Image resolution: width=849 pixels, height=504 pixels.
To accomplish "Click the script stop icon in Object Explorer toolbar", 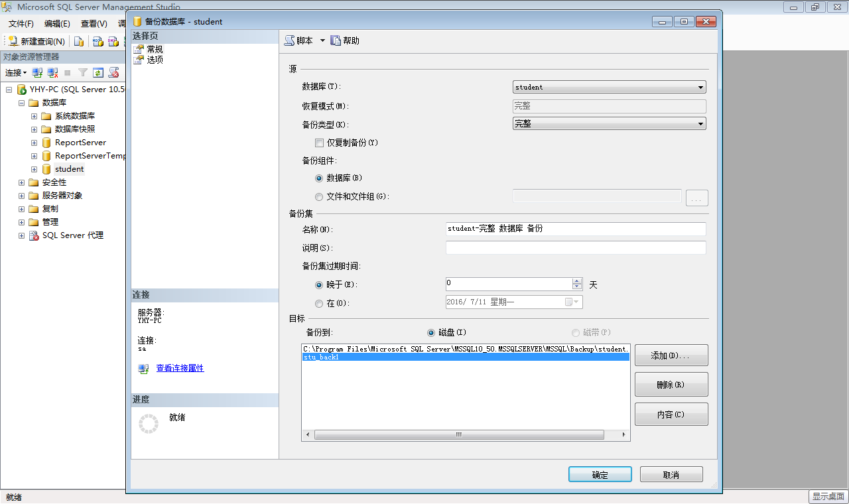I will (114, 72).
